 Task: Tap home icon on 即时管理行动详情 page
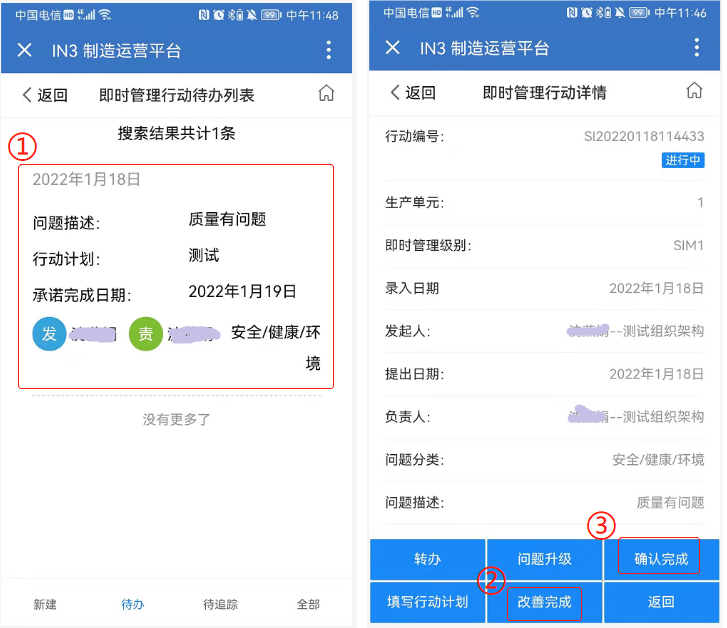[x=694, y=91]
